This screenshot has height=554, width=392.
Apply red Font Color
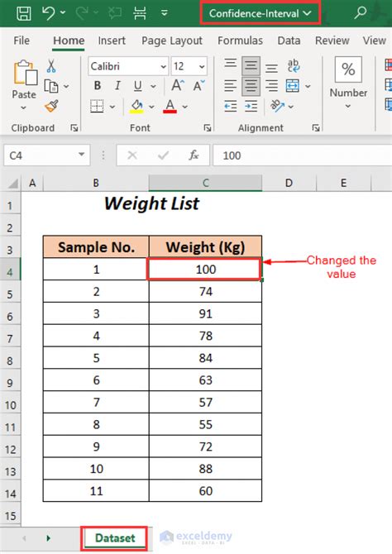[170, 106]
